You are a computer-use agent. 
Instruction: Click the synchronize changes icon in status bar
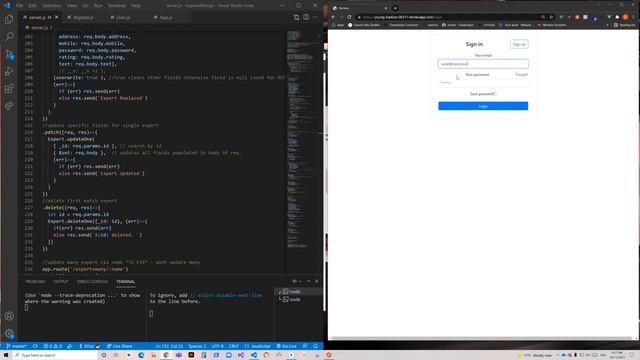[35, 346]
